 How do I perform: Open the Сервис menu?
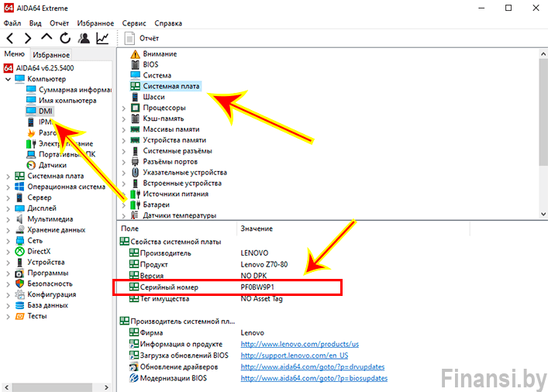[x=134, y=23]
